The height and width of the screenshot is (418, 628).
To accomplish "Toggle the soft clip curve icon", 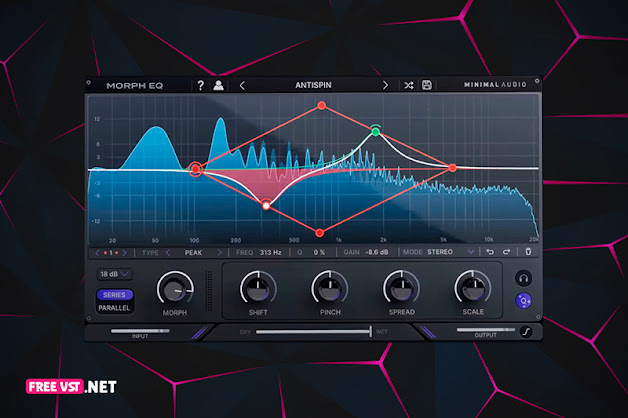I will [526, 332].
